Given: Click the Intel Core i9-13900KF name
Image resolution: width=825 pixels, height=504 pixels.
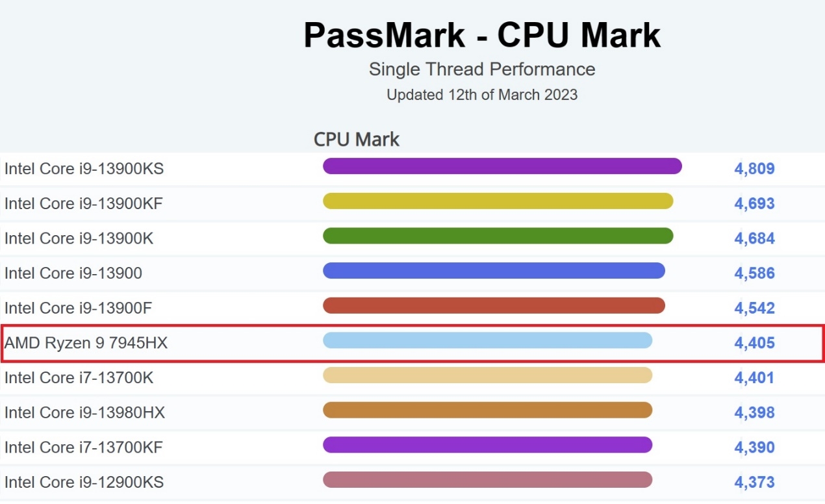Looking at the screenshot, I should 83,204.
